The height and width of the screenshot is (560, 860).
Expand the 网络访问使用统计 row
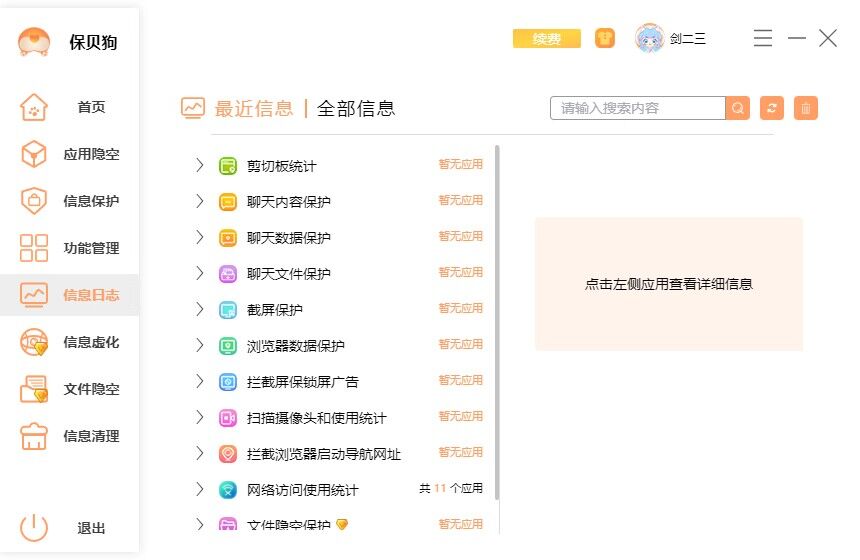tap(200, 489)
